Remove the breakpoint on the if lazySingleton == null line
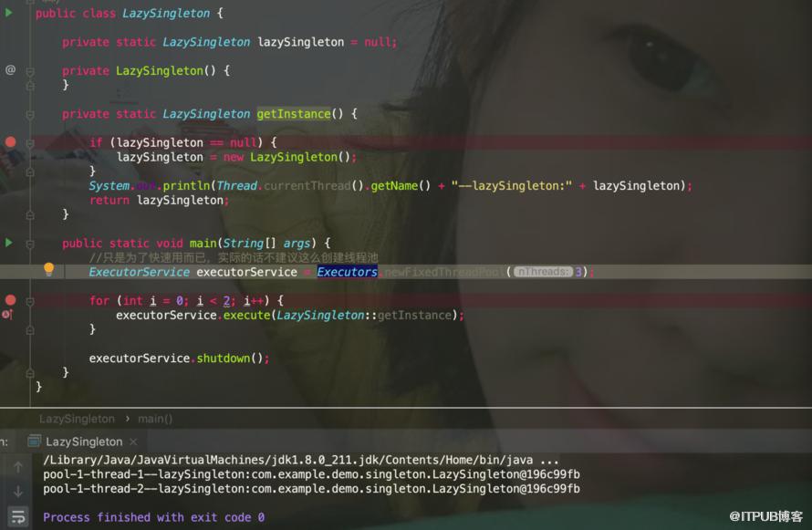The width and height of the screenshot is (812, 530). coord(10,141)
